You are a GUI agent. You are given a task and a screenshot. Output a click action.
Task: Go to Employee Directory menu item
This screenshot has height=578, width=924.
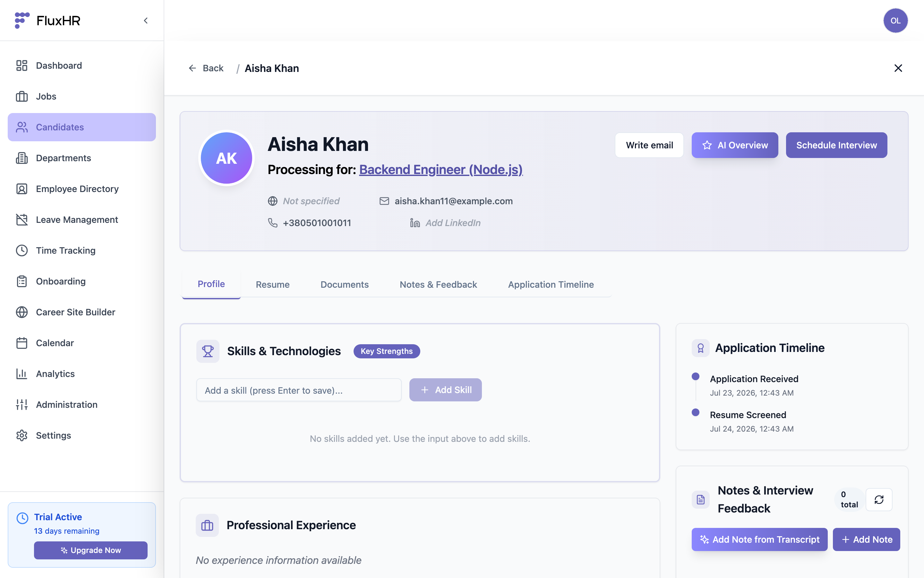pos(82,189)
